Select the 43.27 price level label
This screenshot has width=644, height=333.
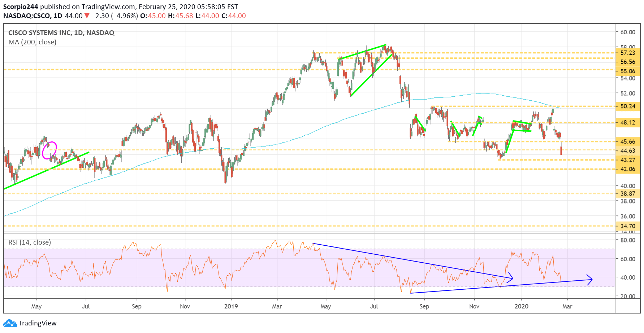[x=628, y=160]
